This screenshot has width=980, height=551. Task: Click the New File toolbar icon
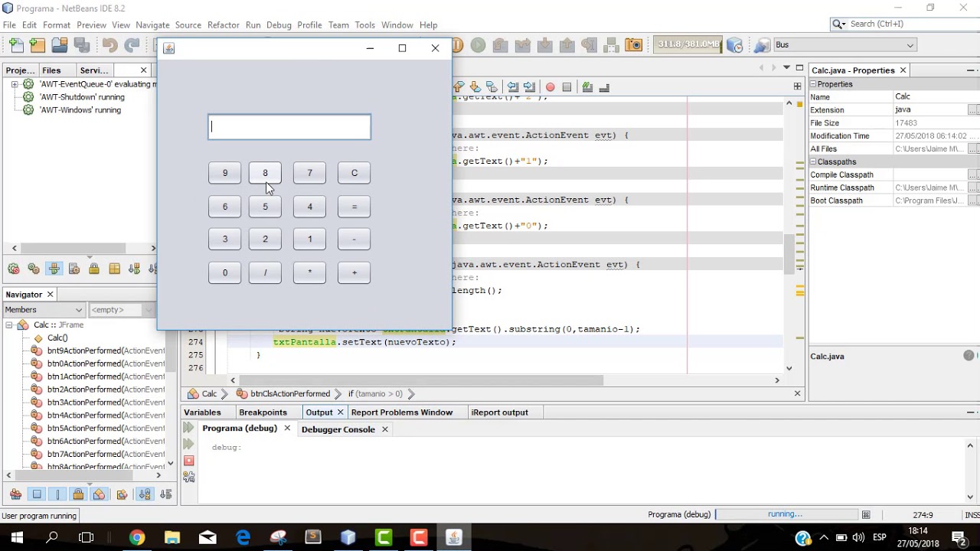click(x=15, y=45)
